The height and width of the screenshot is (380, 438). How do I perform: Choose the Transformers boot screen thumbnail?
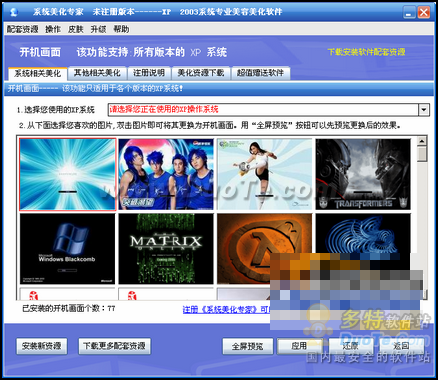coord(363,174)
